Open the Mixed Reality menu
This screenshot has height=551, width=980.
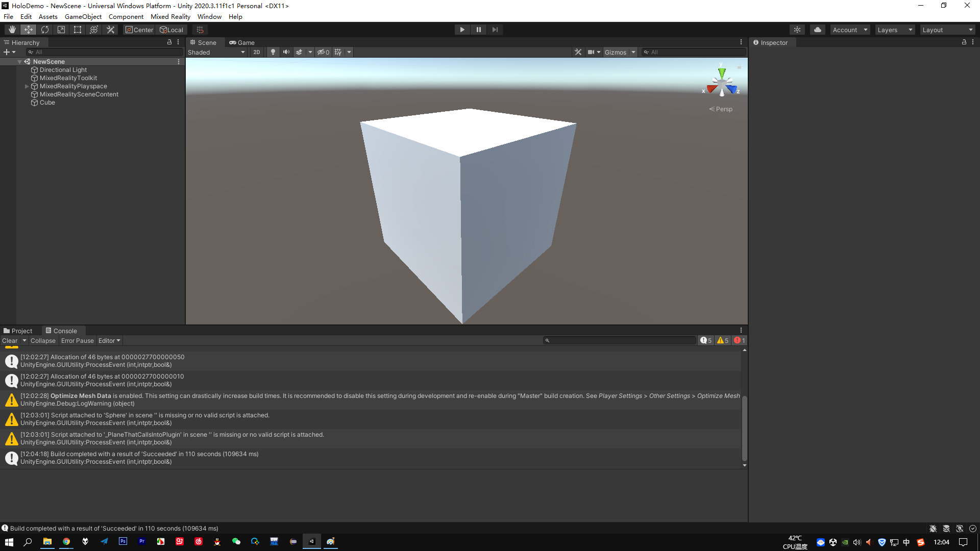(170, 16)
